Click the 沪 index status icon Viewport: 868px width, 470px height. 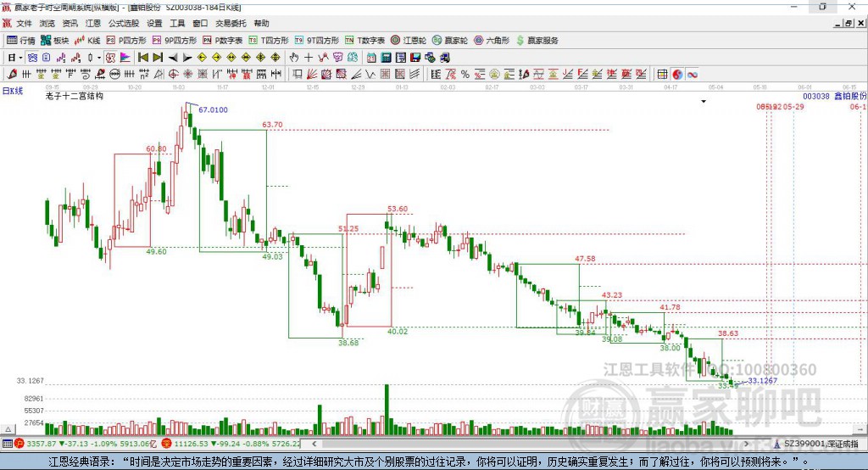[x=19, y=444]
